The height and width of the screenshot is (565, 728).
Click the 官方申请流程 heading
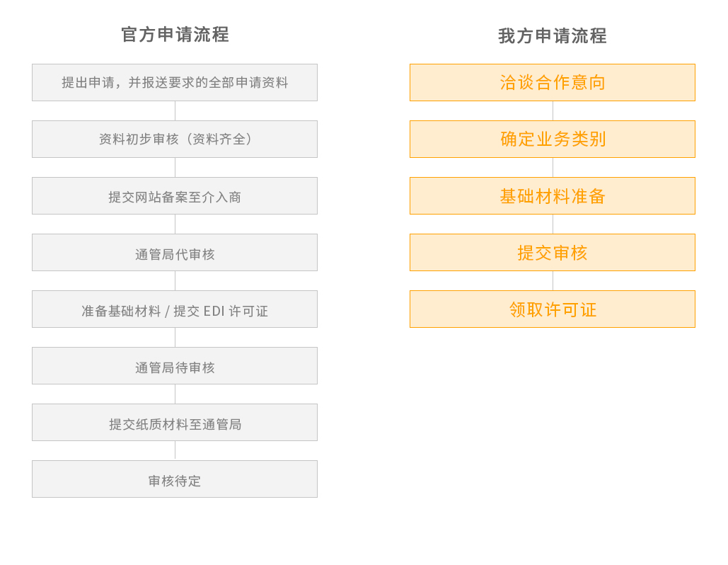(175, 35)
